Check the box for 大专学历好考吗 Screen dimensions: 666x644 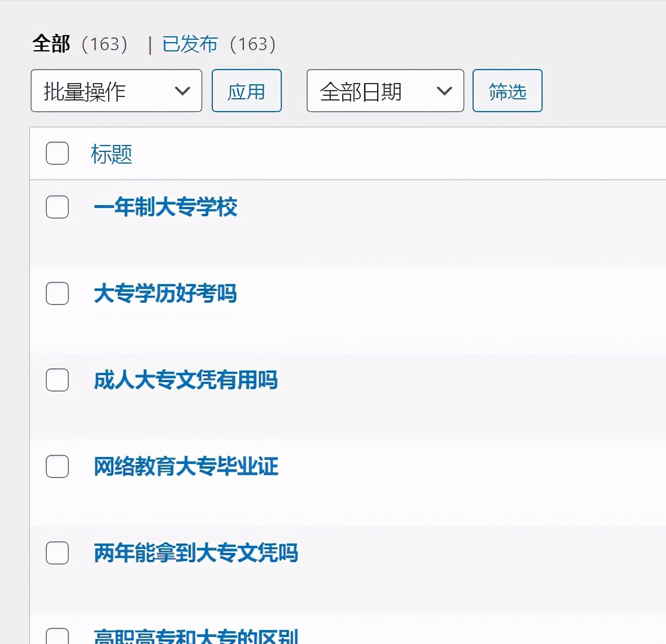pos(57,293)
